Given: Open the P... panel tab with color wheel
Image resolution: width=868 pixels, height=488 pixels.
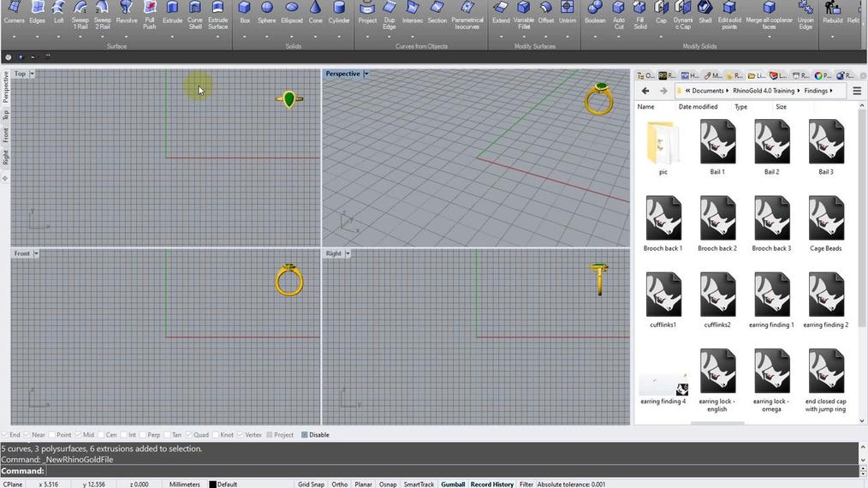Looking at the screenshot, I should pyautogui.click(x=823, y=75).
